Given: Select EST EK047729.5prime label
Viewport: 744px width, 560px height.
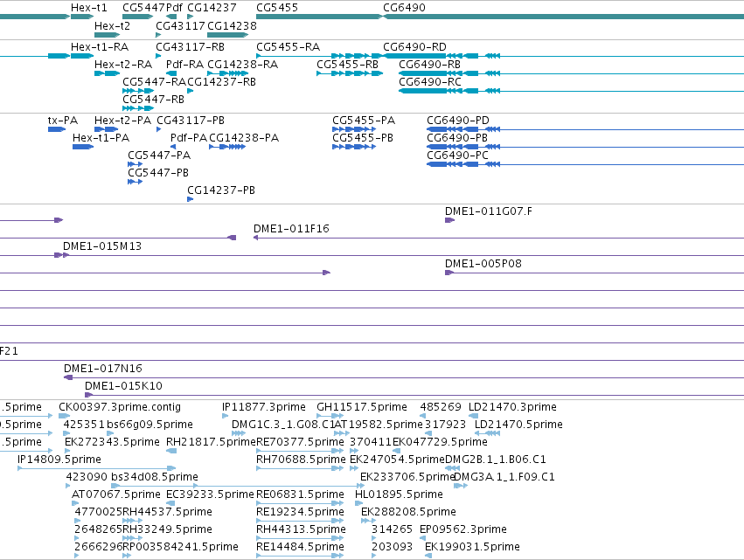Looking at the screenshot, I should coord(440,441).
